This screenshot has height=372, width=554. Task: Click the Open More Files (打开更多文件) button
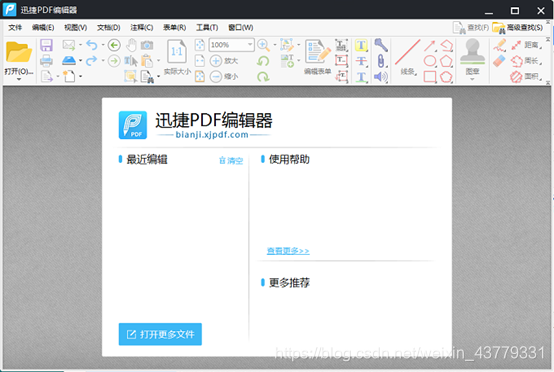tap(160, 334)
